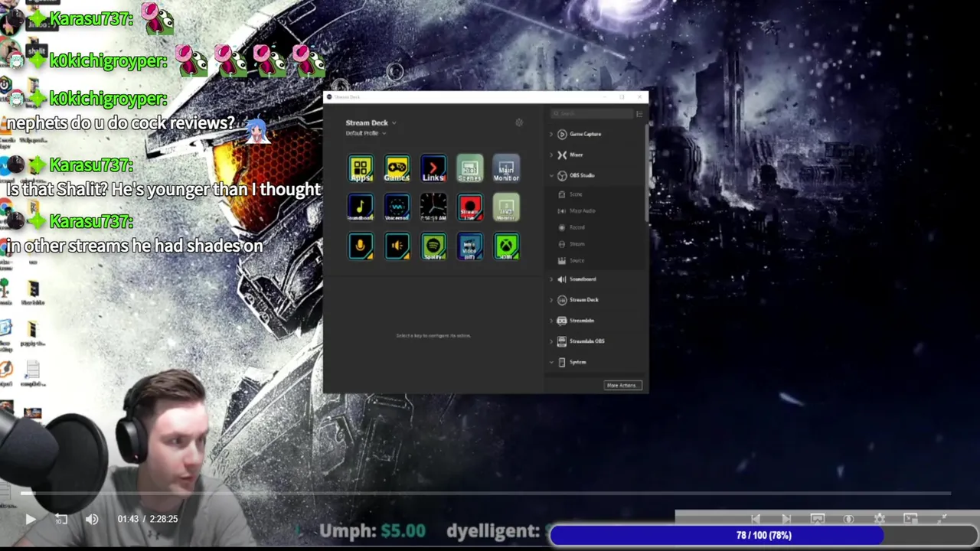Click the actions search field
980x551 pixels.
pos(592,114)
